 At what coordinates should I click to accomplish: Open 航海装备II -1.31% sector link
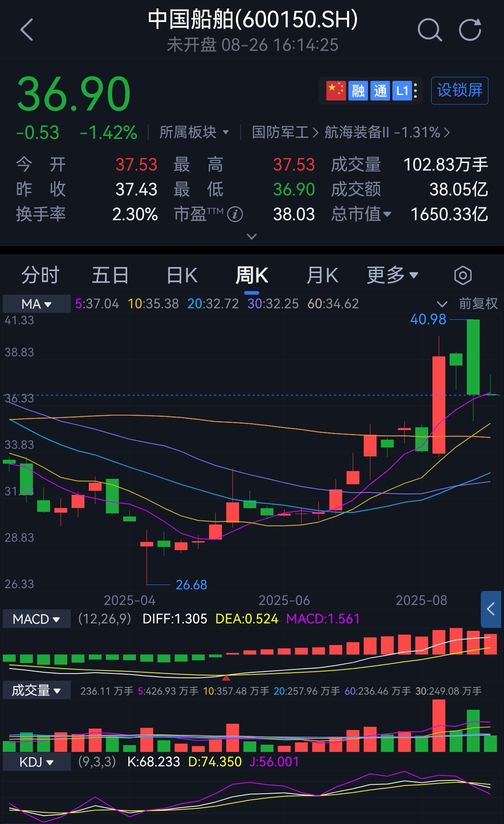(386, 132)
